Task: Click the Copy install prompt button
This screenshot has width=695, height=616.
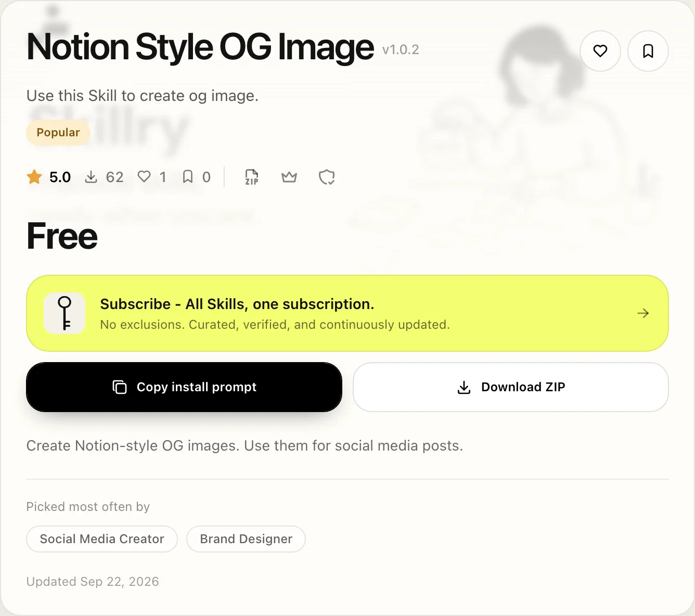Action: click(184, 387)
